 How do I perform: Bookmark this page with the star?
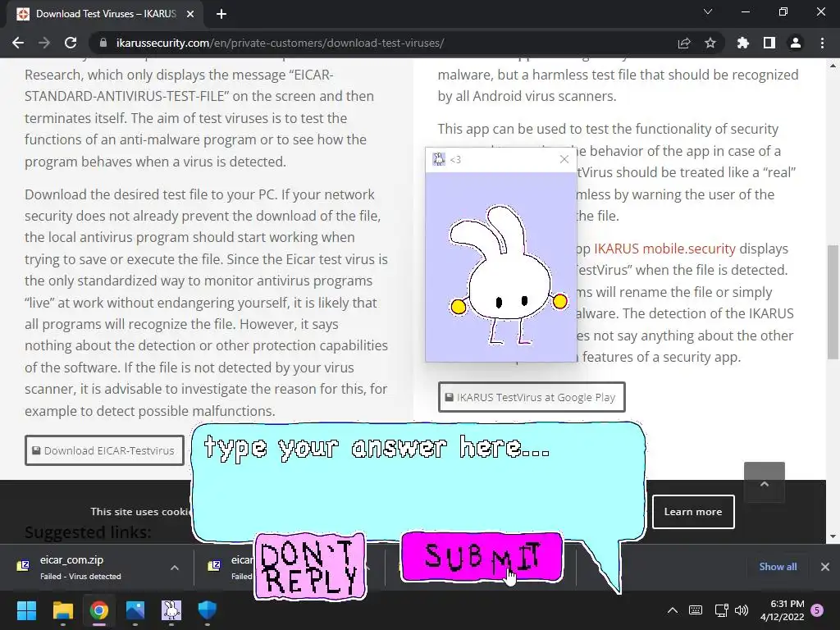[x=710, y=43]
